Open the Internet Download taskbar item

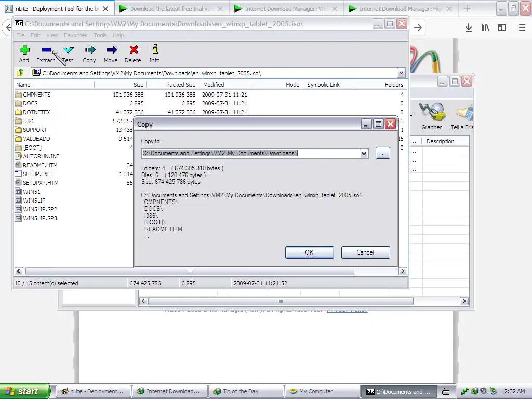click(169, 392)
